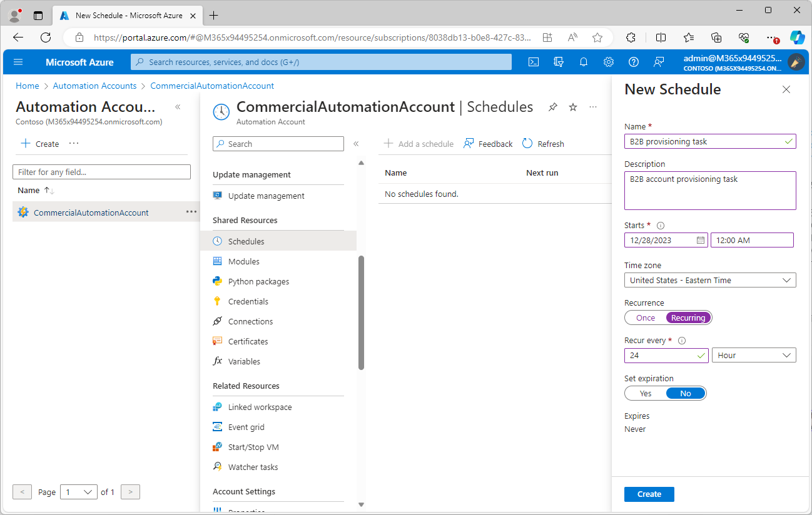
Task: Open portal settings gear icon
Action: click(609, 62)
